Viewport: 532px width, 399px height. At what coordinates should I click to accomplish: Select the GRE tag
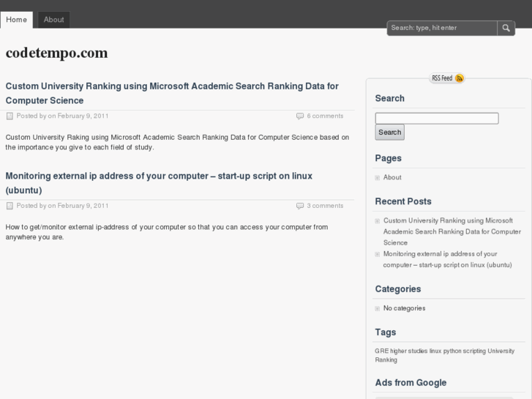tap(382, 351)
